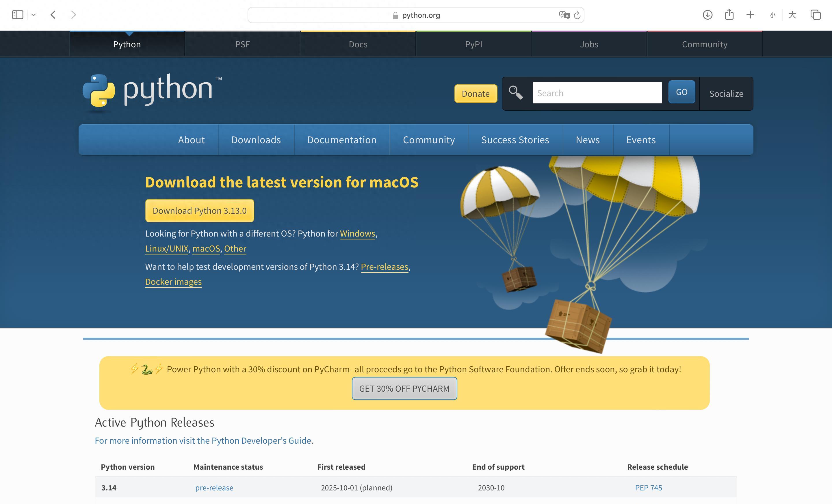The height and width of the screenshot is (504, 832).
Task: Expand the News navigation menu item
Action: [588, 140]
